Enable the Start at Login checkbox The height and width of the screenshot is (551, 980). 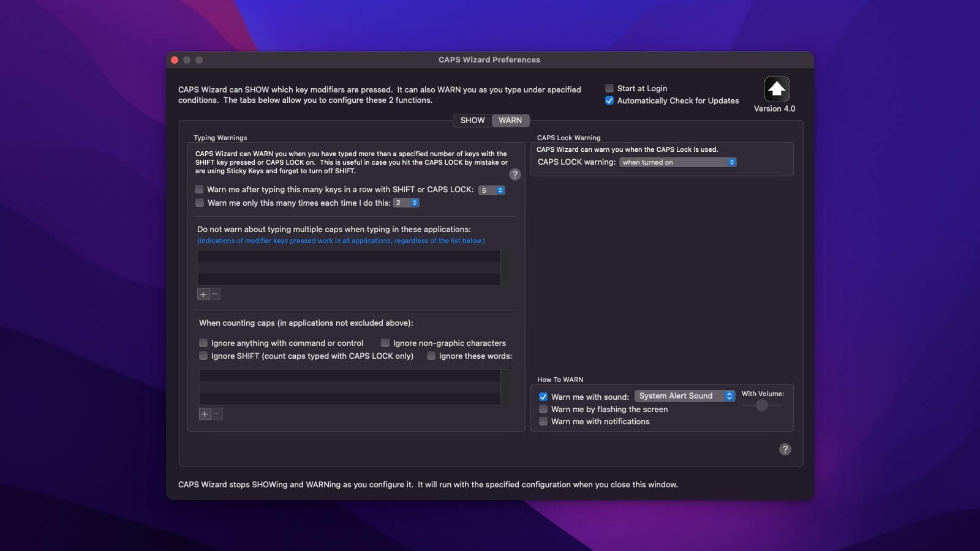click(609, 88)
